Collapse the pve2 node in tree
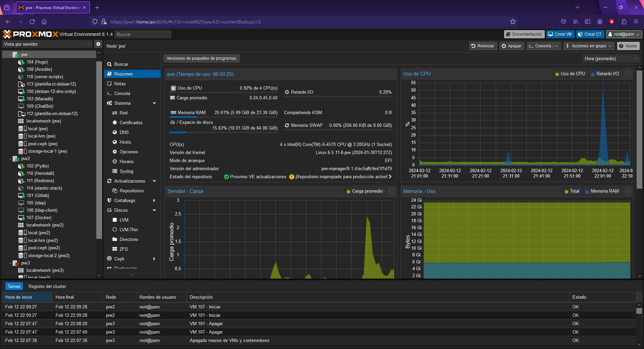The width and height of the screenshot is (644, 349). pyautogui.click(x=10, y=159)
